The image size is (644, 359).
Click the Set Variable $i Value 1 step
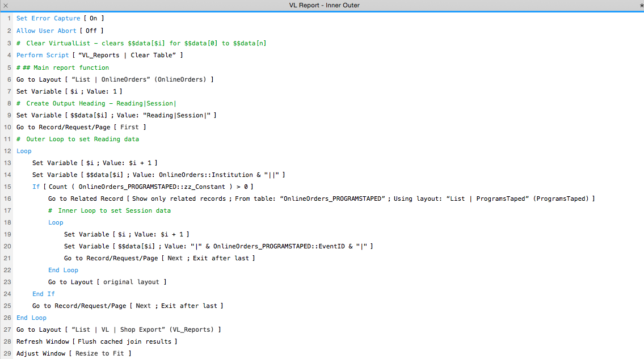69,91
